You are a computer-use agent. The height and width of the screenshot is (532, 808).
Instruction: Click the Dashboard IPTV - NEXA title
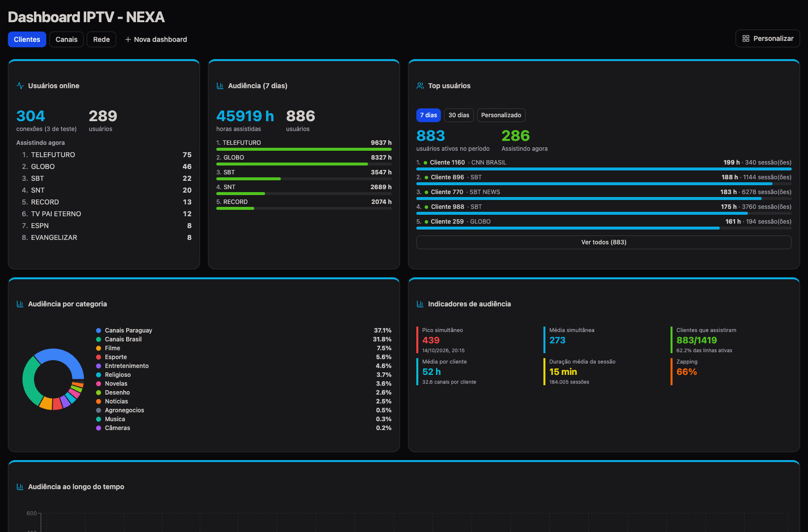coord(86,17)
